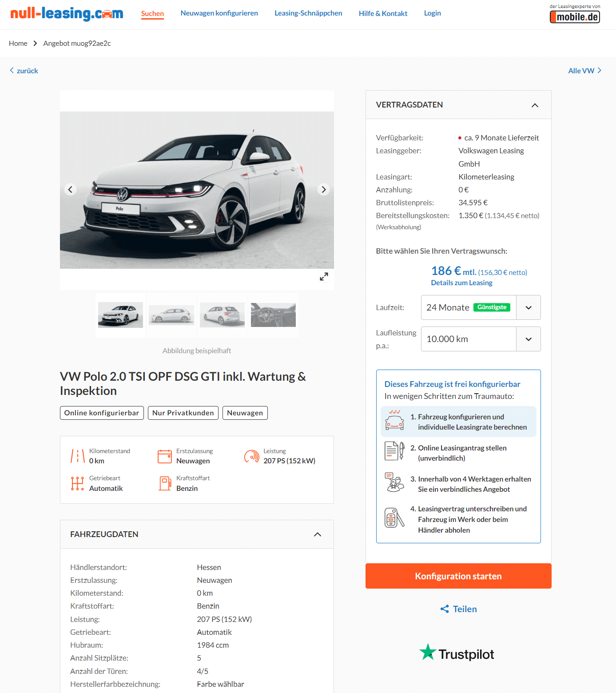Open the Login menu item

pos(433,13)
